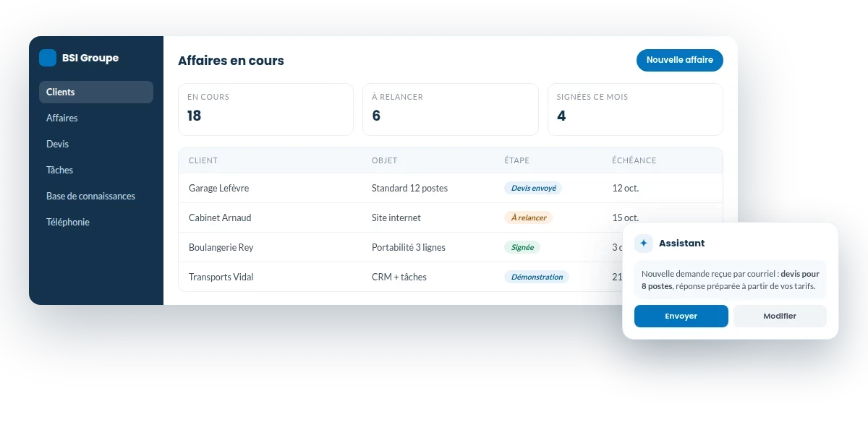Click the Client column header
The image size is (868, 448).
tap(203, 160)
